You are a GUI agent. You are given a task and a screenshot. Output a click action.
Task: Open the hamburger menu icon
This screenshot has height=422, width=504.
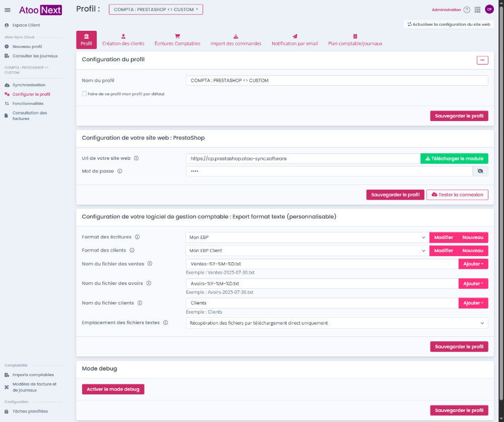pos(8,10)
